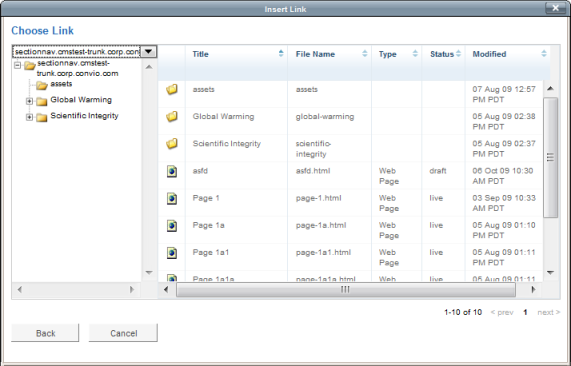This screenshot has height=366, width=571.
Task: Select the 'asfd' title in the table
Action: pyautogui.click(x=200, y=171)
